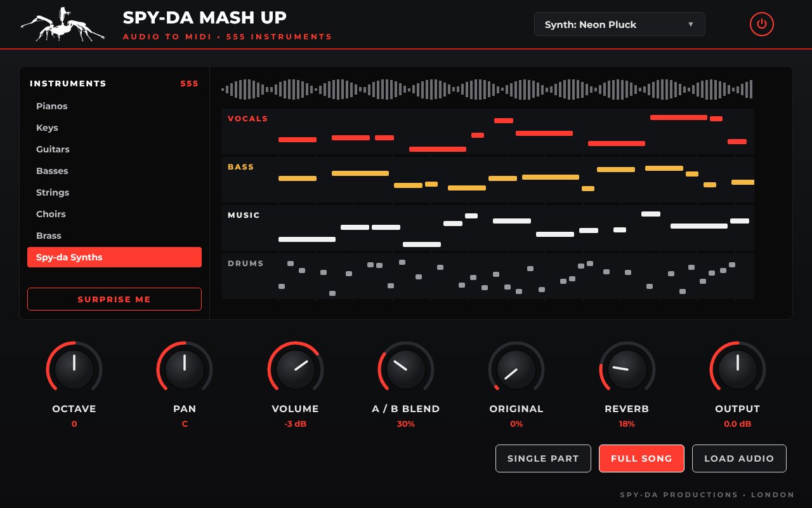Select the Choirs instrument category
The width and height of the screenshot is (812, 508).
114,214
